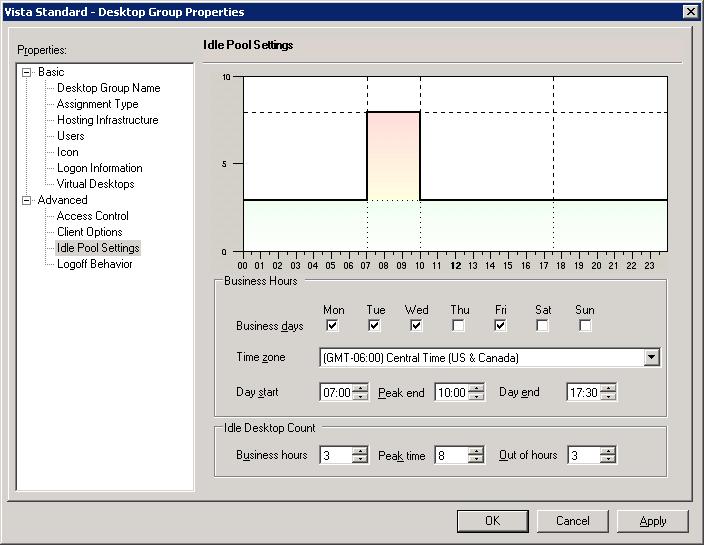Collapse the Advanced tree node
704x545 pixels.
click(x=27, y=200)
